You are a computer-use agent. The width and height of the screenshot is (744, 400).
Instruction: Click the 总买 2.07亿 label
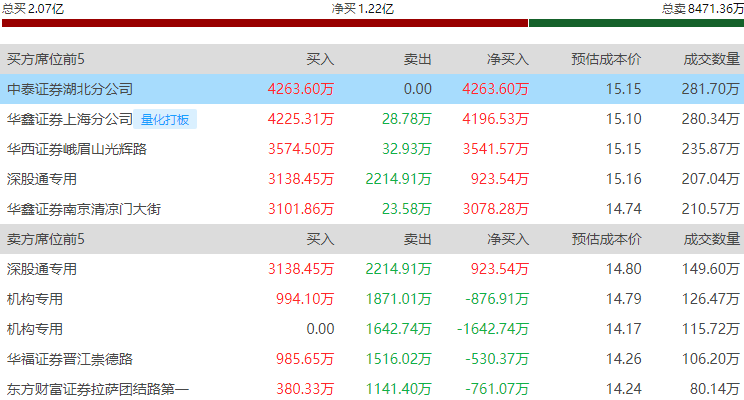pos(33,9)
